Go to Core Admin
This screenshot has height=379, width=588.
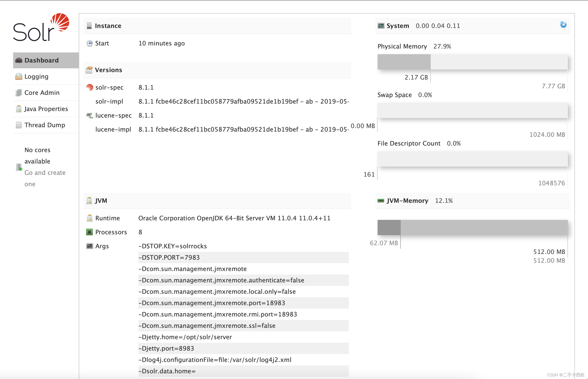click(46, 93)
